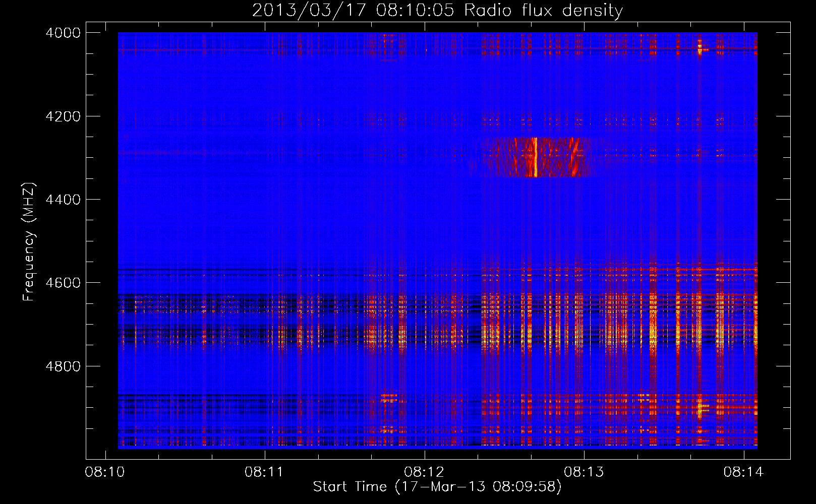
Task: Click the 'Start Time (17-Mar-13 08:09:58)' x-axis label
Action: 437,486
